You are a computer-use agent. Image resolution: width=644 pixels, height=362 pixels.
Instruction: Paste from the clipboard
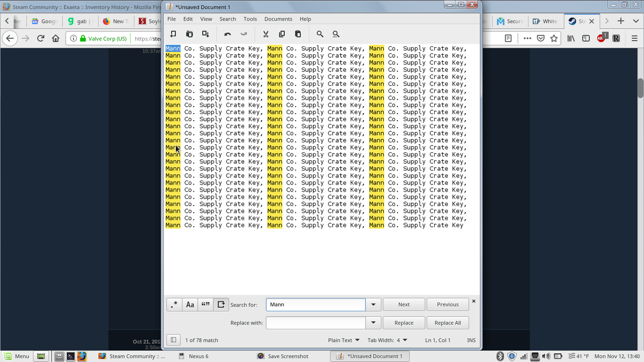(298, 34)
